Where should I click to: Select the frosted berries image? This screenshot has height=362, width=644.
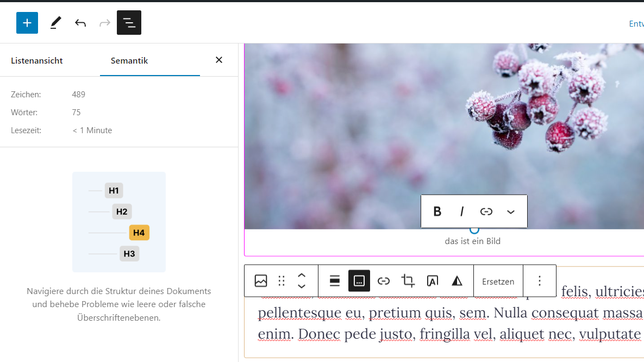pos(444,136)
